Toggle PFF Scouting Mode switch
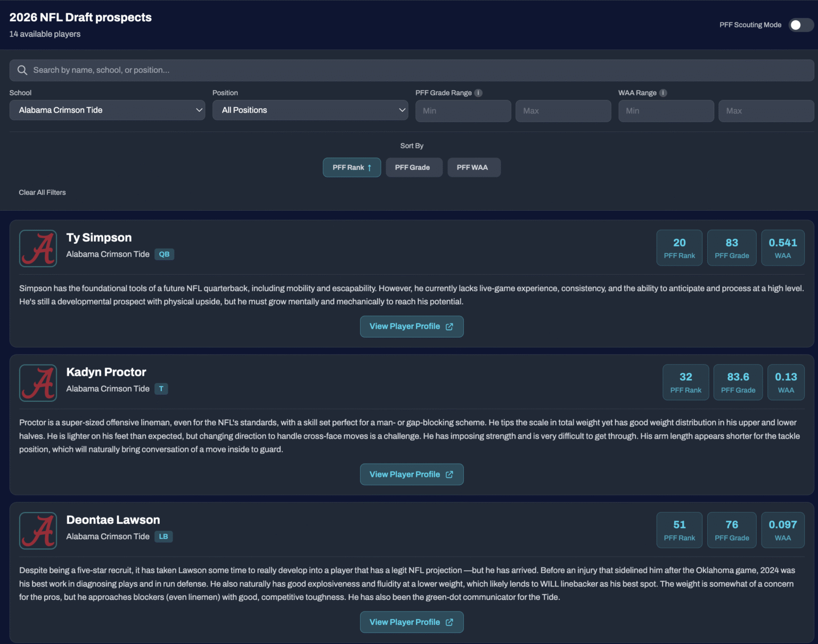This screenshot has height=644, width=818. 800,25
